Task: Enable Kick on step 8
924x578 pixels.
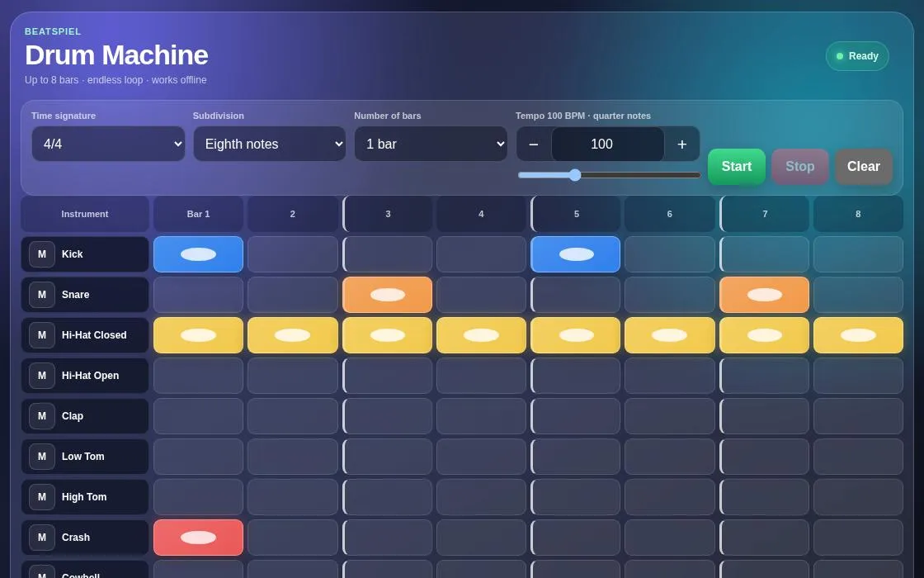Action: pyautogui.click(x=858, y=254)
